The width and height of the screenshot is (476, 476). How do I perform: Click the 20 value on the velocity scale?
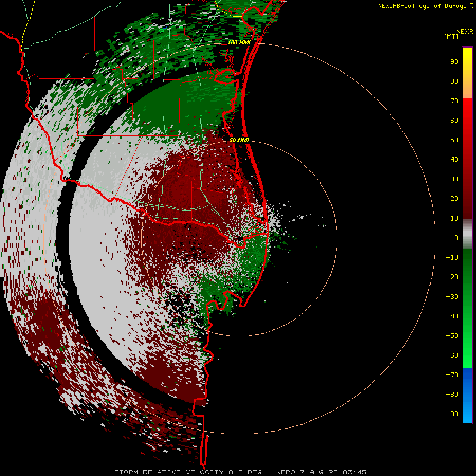[454, 199]
